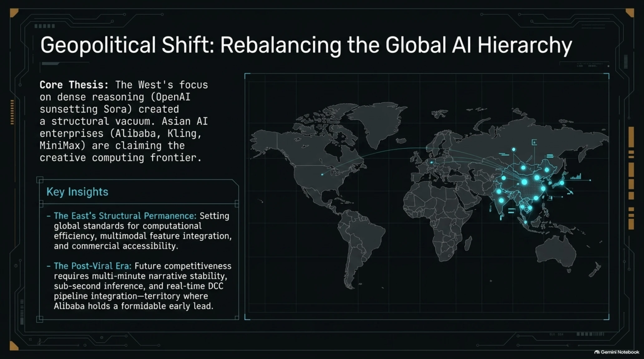Select the text "Alibaba holds a formidable early lead."

(x=134, y=306)
